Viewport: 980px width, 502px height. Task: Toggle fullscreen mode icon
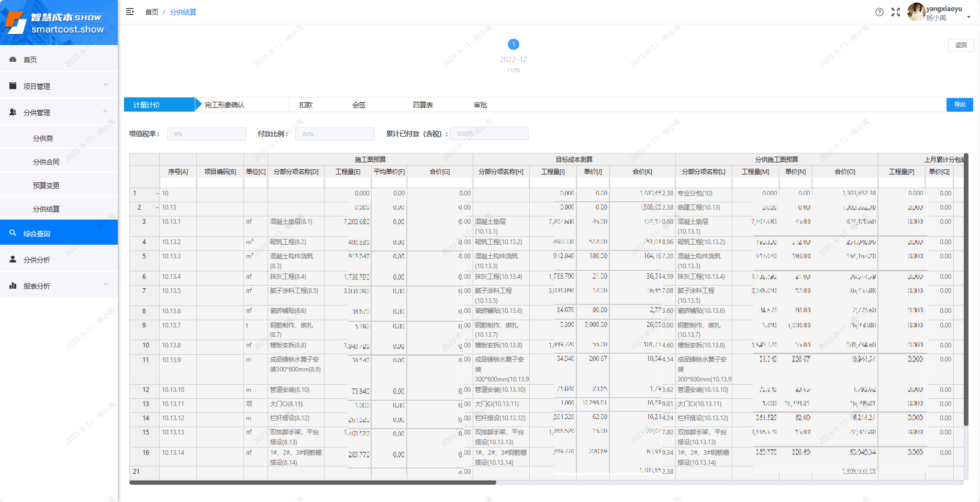tap(896, 12)
